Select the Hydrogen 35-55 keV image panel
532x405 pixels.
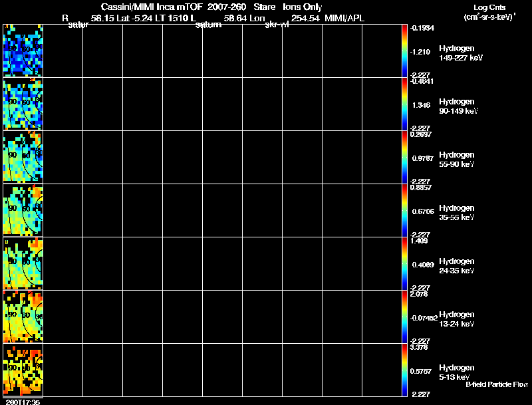23,210
